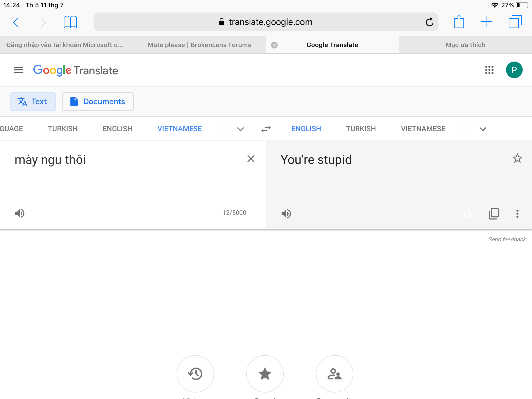The image size is (532, 399).
Task: Open the hamburger main menu
Action: [x=19, y=70]
